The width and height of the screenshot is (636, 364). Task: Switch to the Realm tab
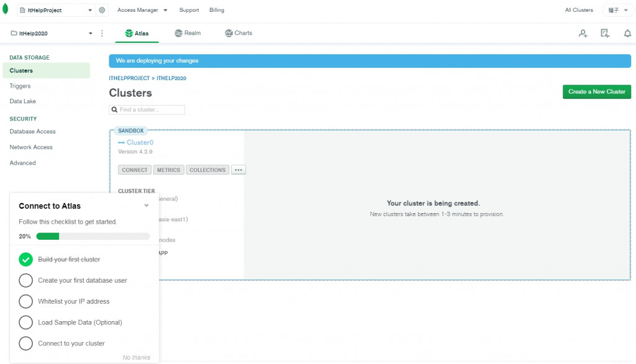(188, 34)
